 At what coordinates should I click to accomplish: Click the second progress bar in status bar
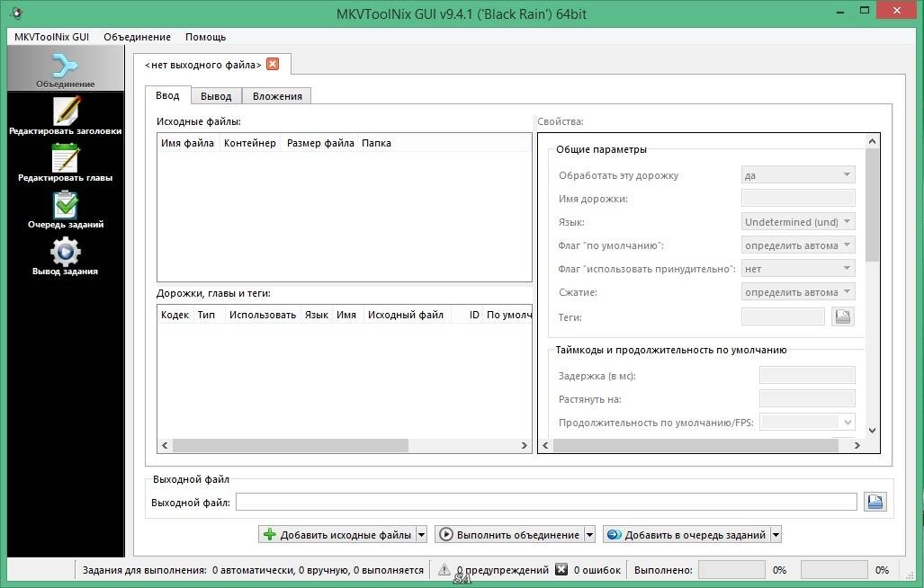pos(834,570)
